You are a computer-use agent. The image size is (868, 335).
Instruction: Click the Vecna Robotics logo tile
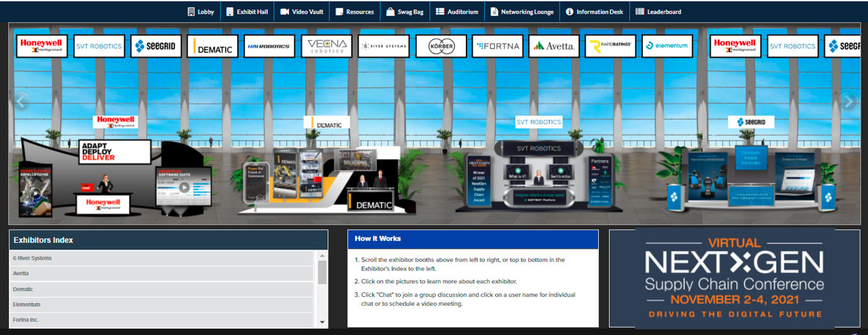coord(327,46)
